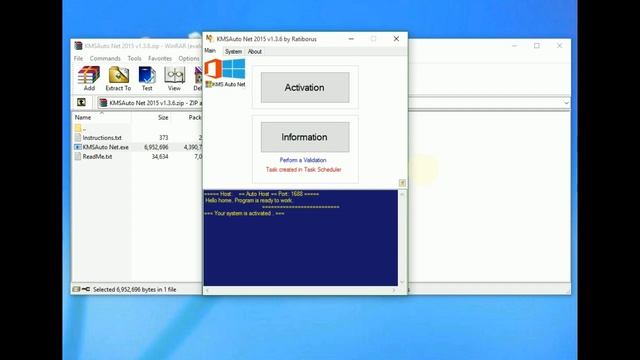
Task: Open the File menu in WinRAR
Action: pos(78,58)
